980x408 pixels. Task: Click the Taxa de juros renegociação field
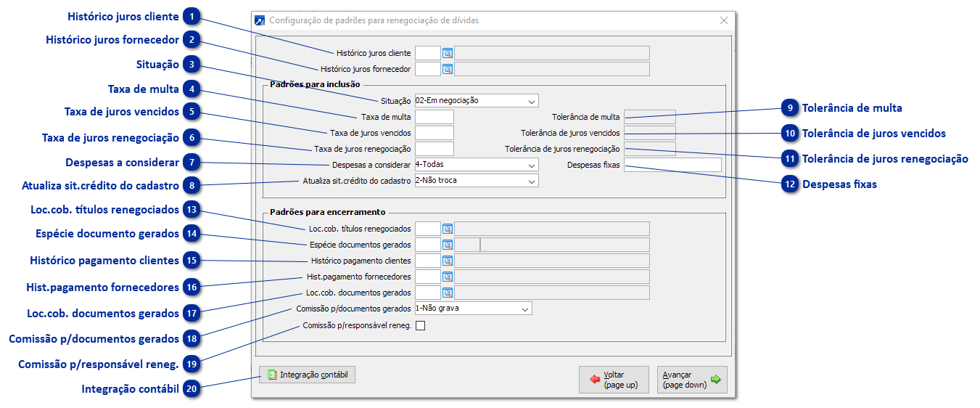click(434, 149)
